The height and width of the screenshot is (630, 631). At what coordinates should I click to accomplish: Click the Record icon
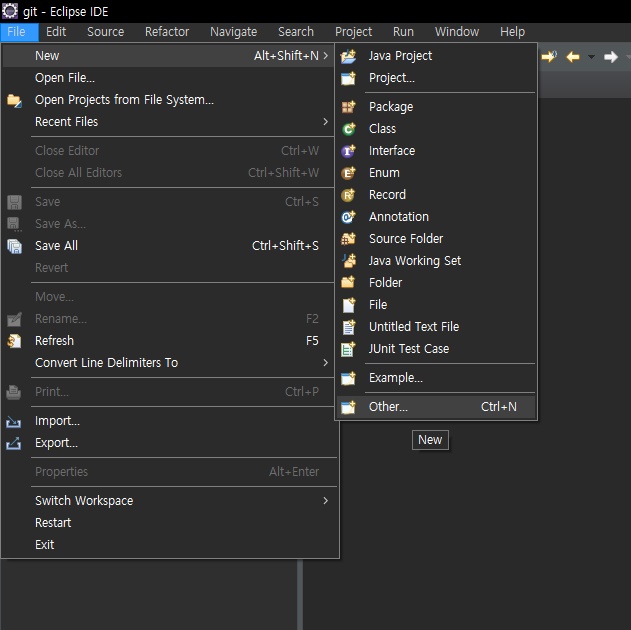(348, 195)
